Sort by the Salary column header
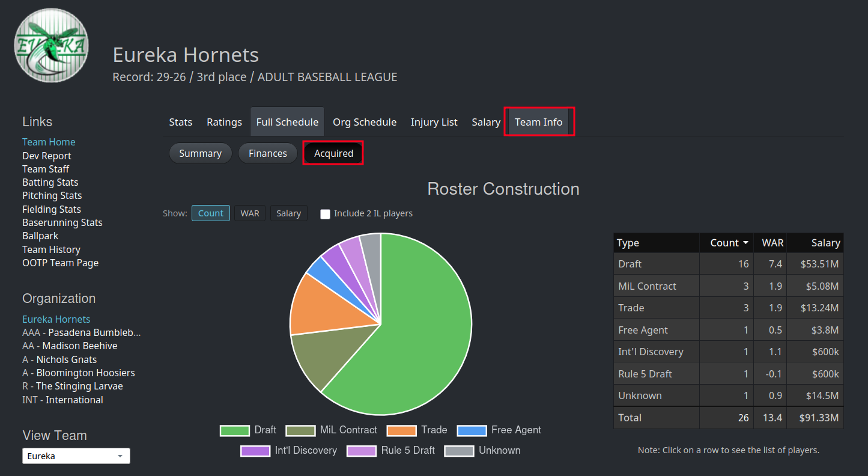 (815, 243)
